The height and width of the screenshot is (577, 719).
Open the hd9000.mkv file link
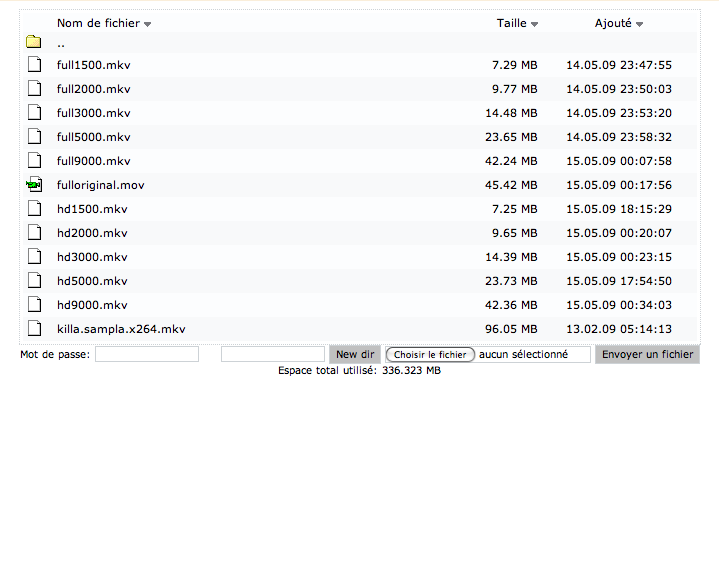(92, 305)
